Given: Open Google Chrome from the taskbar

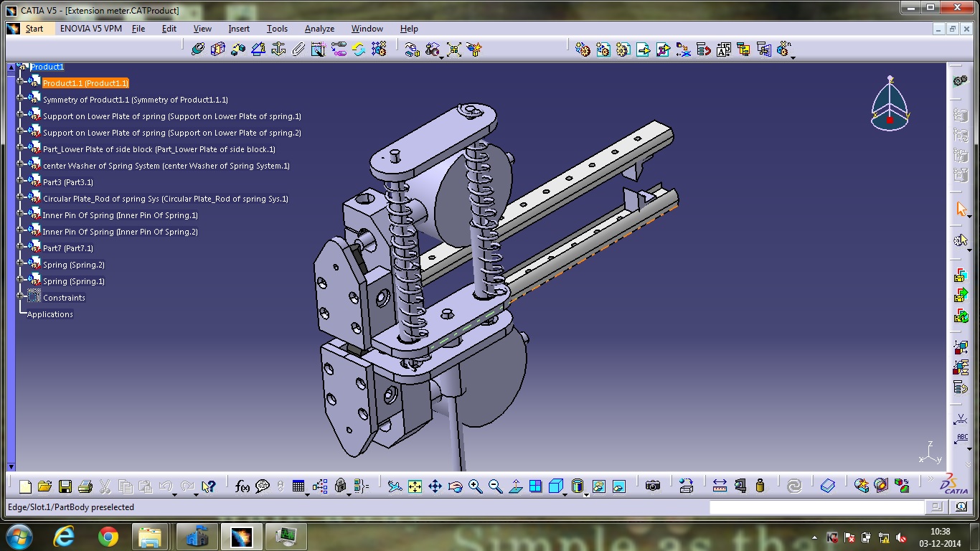Looking at the screenshot, I should click(108, 536).
